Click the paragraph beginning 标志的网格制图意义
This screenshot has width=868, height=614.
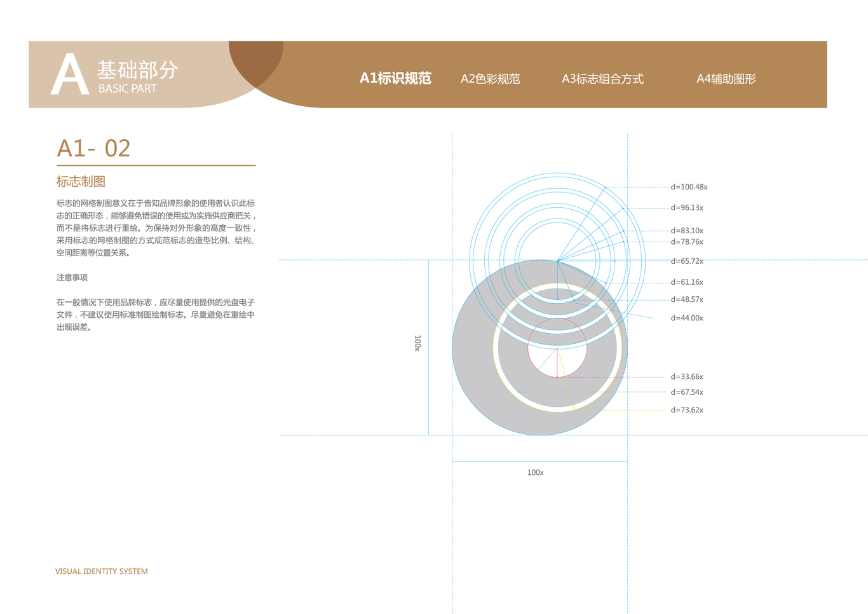coord(156,228)
